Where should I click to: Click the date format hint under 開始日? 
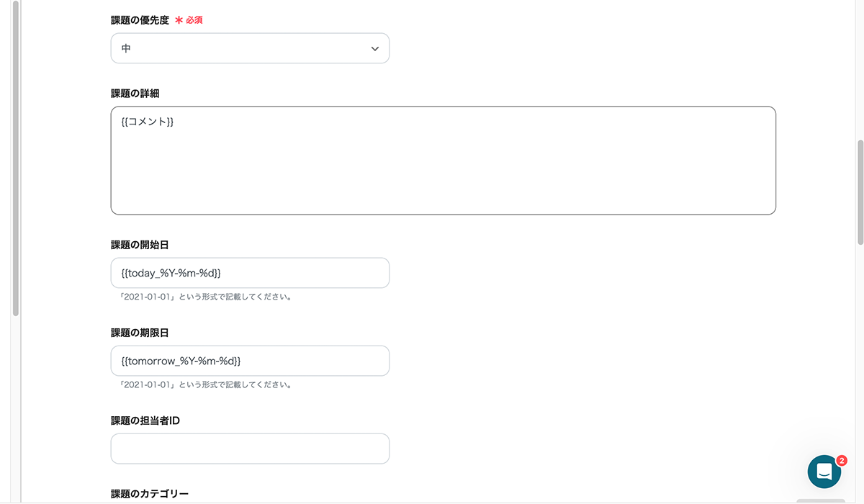(x=205, y=297)
